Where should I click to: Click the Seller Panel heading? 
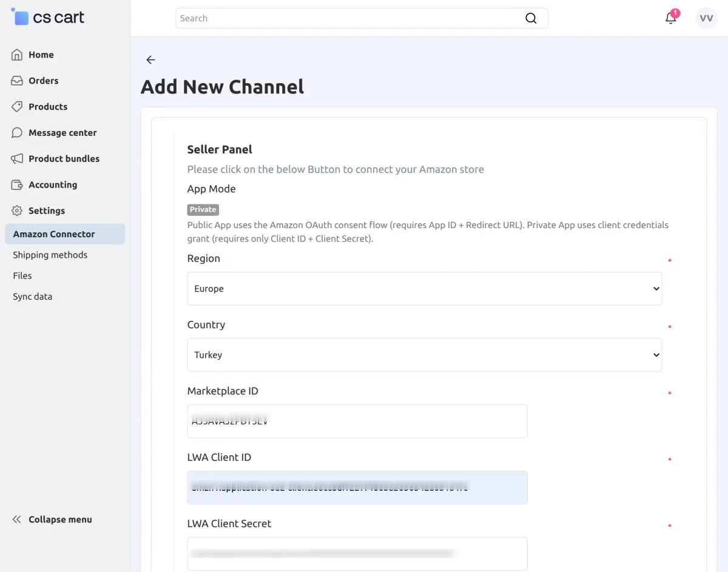[x=220, y=150]
